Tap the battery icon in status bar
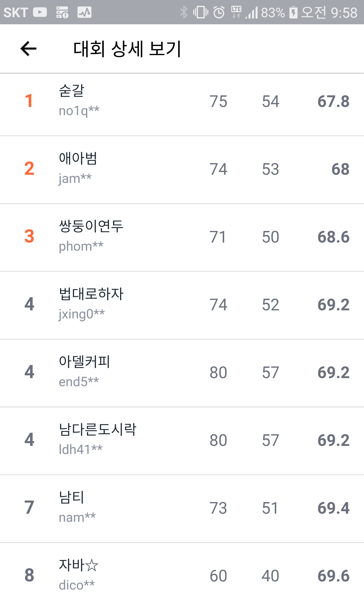This screenshot has width=364, height=605. [x=293, y=12]
